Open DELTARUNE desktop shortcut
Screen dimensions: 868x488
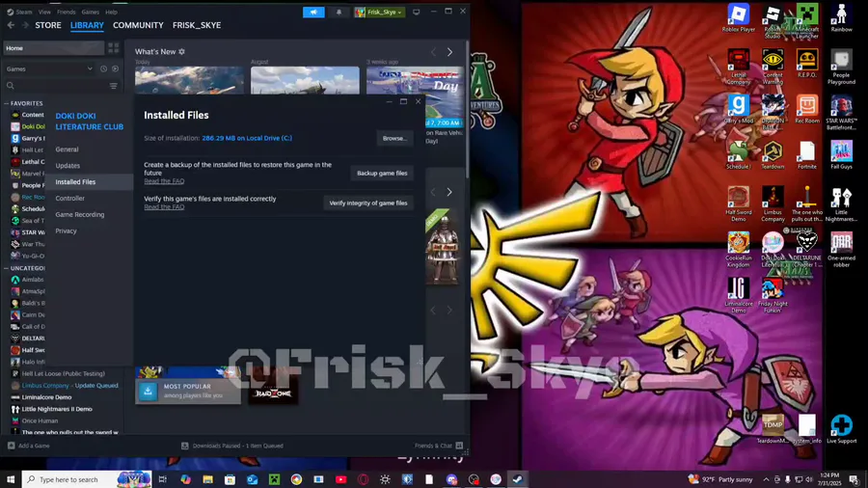807,250
